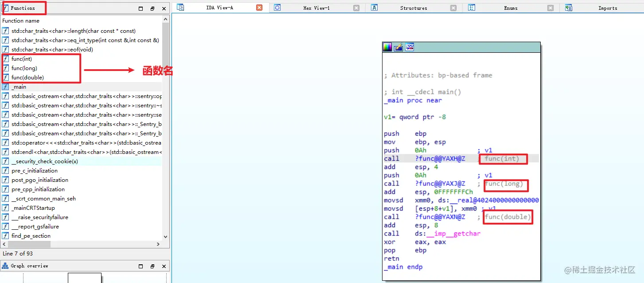The width and height of the screenshot is (644, 283).
Task: Click the function icon beside func(double)
Action: (5, 78)
